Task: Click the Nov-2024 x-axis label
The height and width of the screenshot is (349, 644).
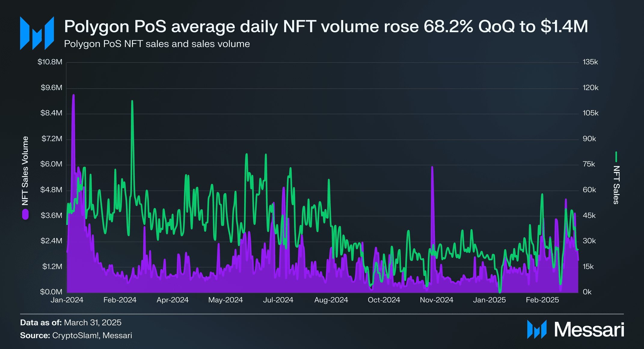Action: click(x=437, y=300)
